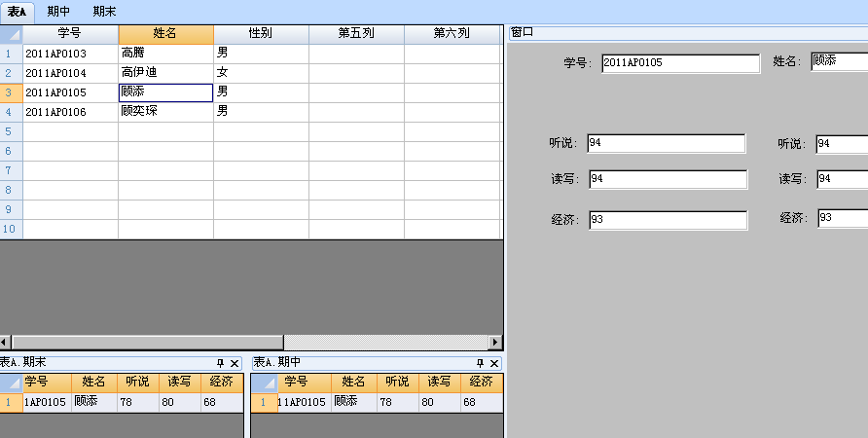Click select-all corner of 表A.期中 grid
The image size is (868, 438).
[264, 383]
